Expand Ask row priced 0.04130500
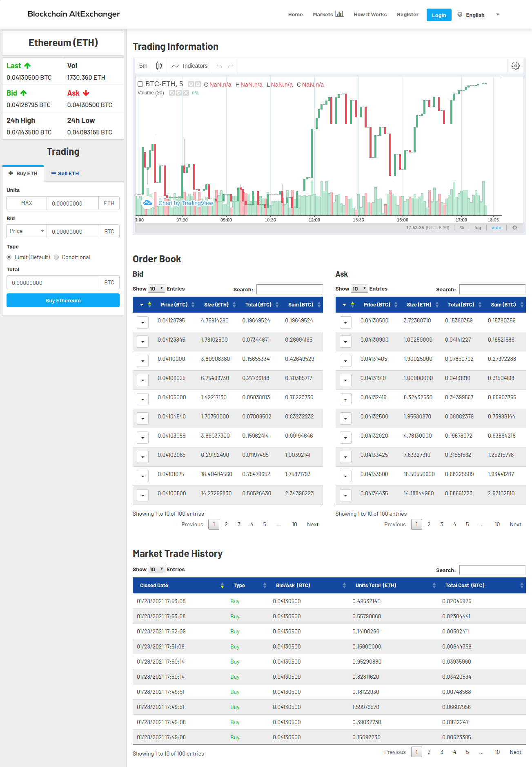Viewport: 532px width, 767px height. pyautogui.click(x=345, y=322)
